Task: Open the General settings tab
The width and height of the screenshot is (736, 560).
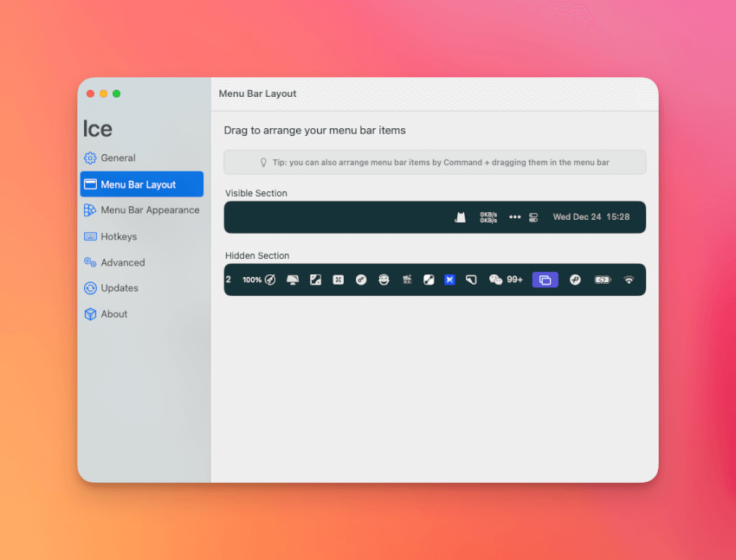Action: [x=118, y=158]
